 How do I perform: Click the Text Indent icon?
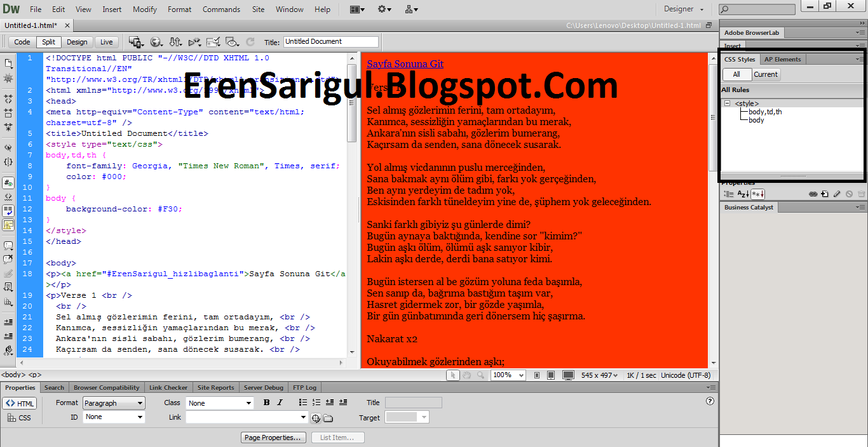coord(343,402)
